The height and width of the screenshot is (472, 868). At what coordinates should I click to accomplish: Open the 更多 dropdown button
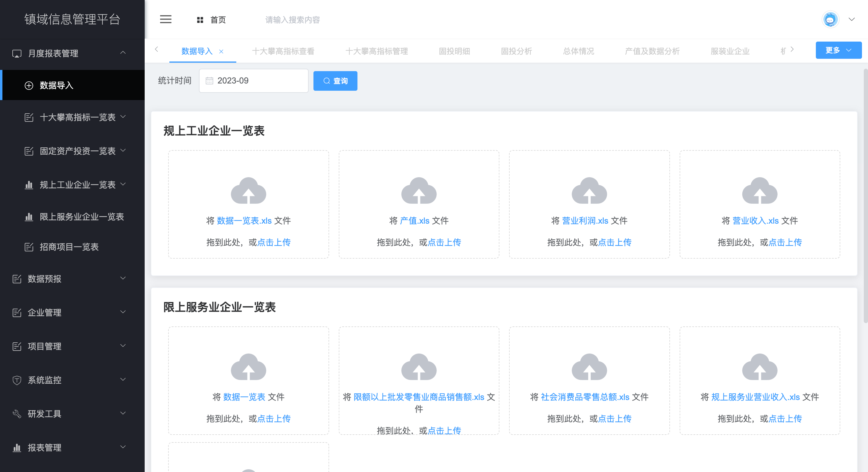pos(838,50)
